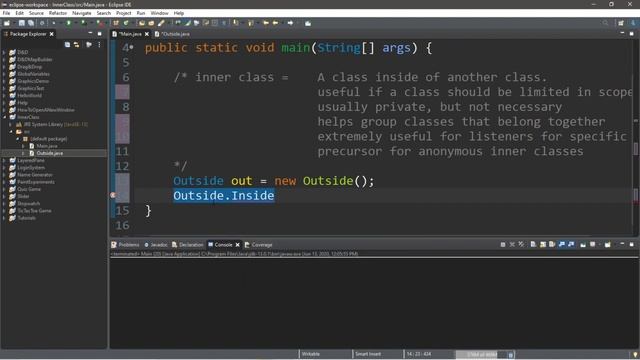Expand the D&D project node

4,52
